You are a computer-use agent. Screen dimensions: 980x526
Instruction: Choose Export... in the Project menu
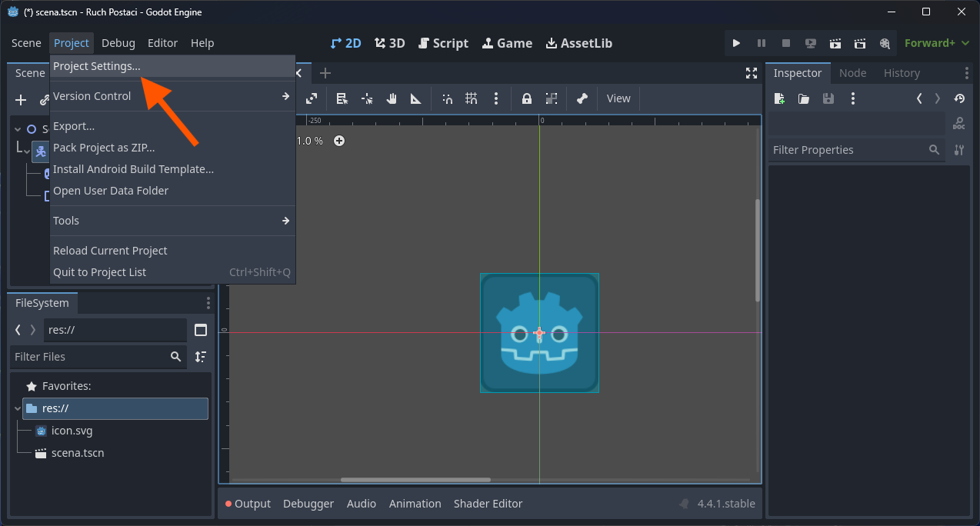click(x=172, y=126)
